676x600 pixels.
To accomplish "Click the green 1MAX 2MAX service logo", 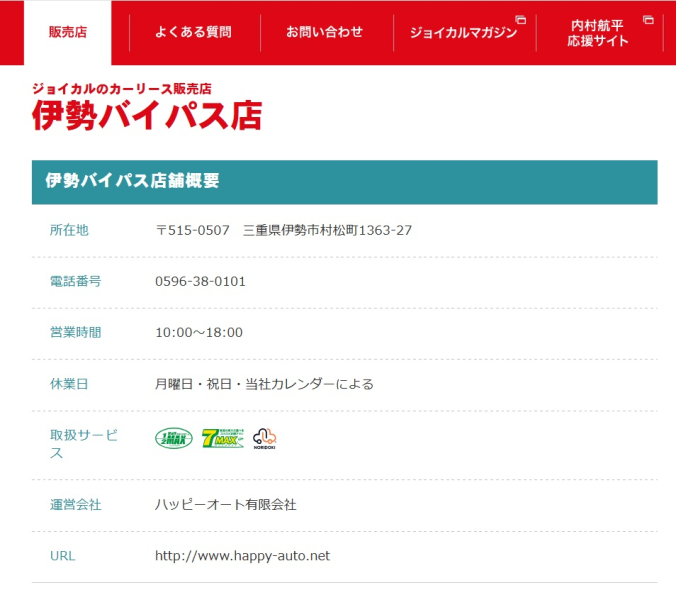I will pos(174,438).
